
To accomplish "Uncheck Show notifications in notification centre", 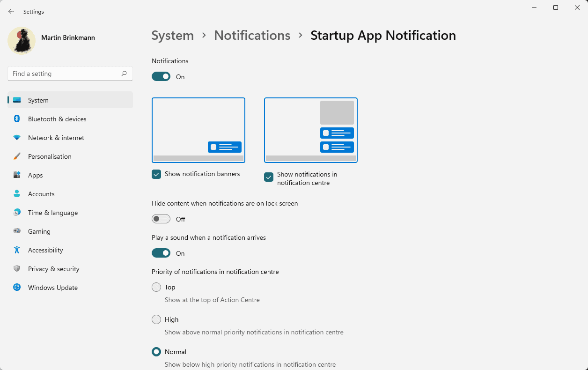I will pyautogui.click(x=268, y=177).
